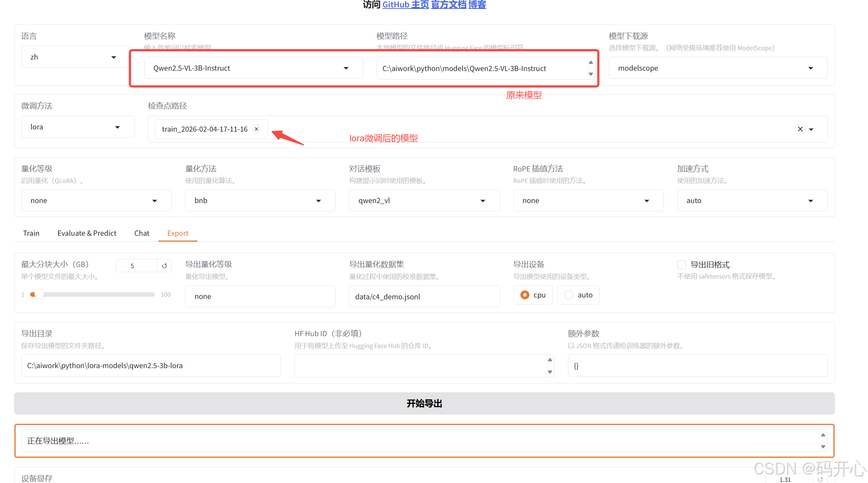Image resolution: width=868 pixels, height=483 pixels.
Task: Click the 开始导出 start export button
Action: pyautogui.click(x=424, y=403)
